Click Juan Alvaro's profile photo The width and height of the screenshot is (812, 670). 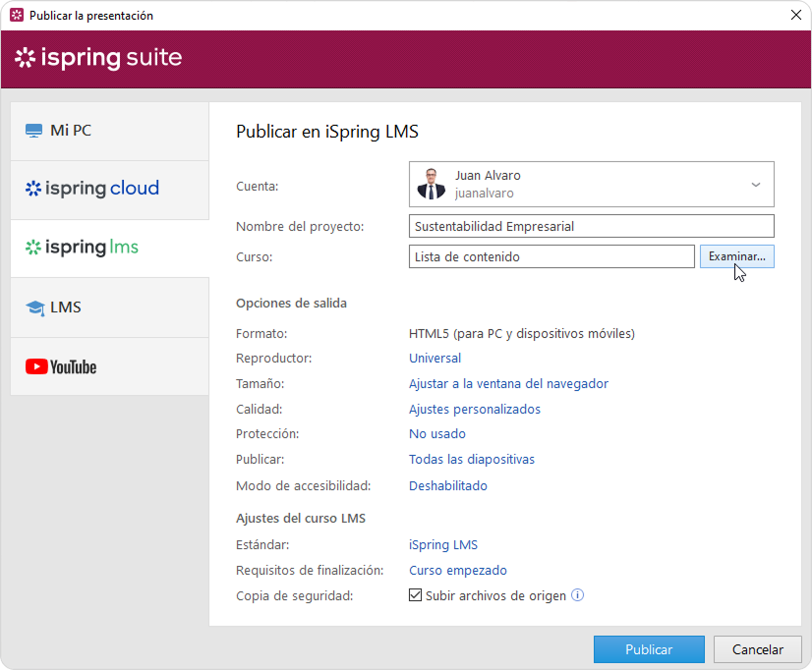coord(430,184)
